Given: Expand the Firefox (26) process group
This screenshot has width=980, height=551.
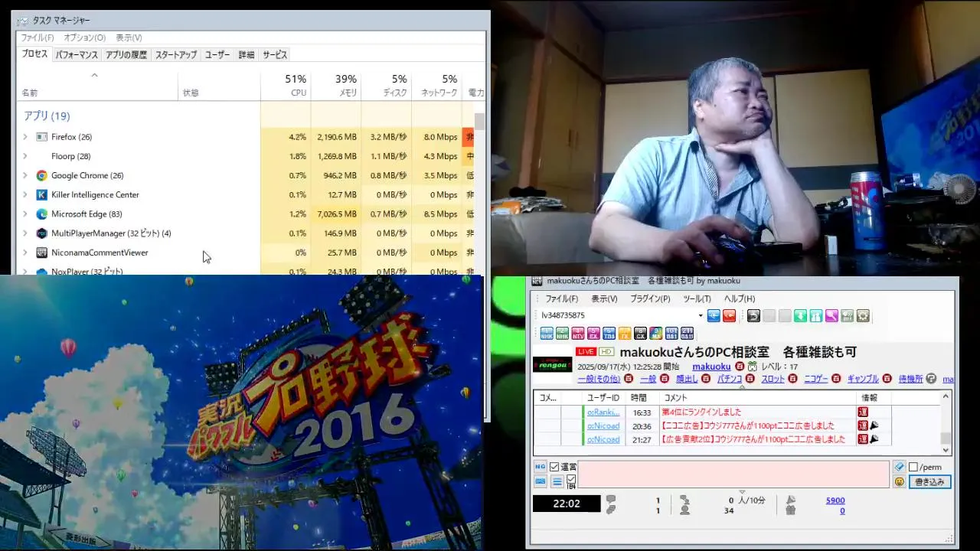Looking at the screenshot, I should (24, 137).
